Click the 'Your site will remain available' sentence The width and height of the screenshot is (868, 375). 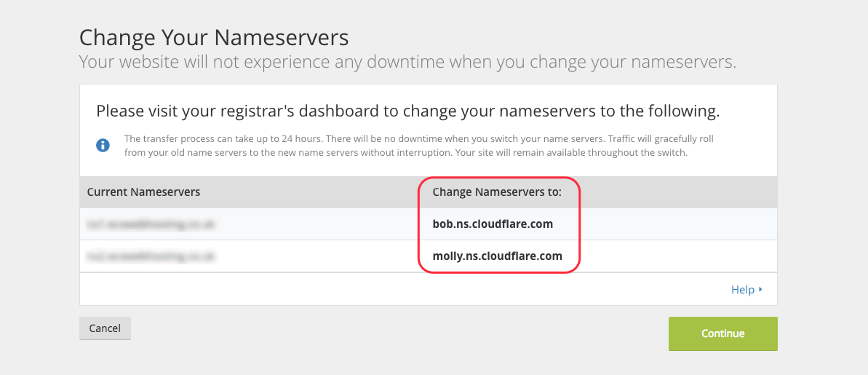pyautogui.click(x=570, y=153)
